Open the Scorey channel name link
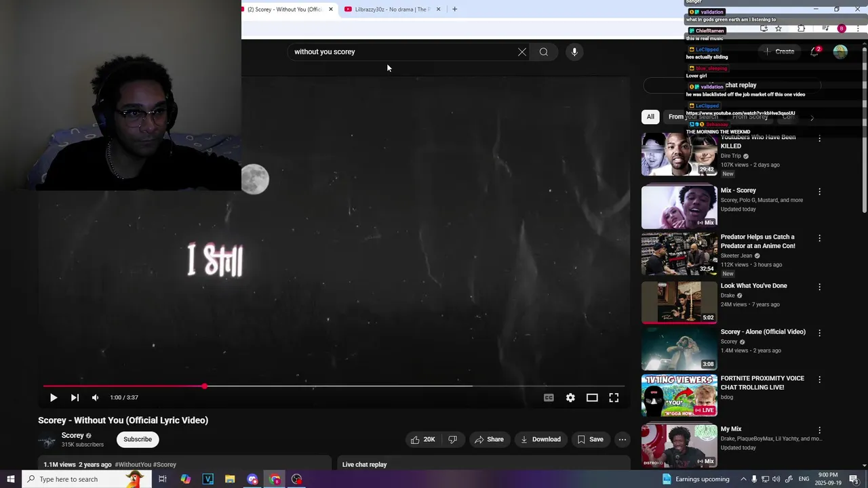 pos(73,436)
